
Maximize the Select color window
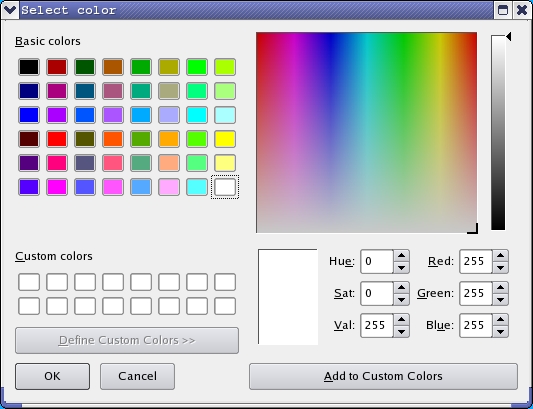pyautogui.click(x=503, y=10)
